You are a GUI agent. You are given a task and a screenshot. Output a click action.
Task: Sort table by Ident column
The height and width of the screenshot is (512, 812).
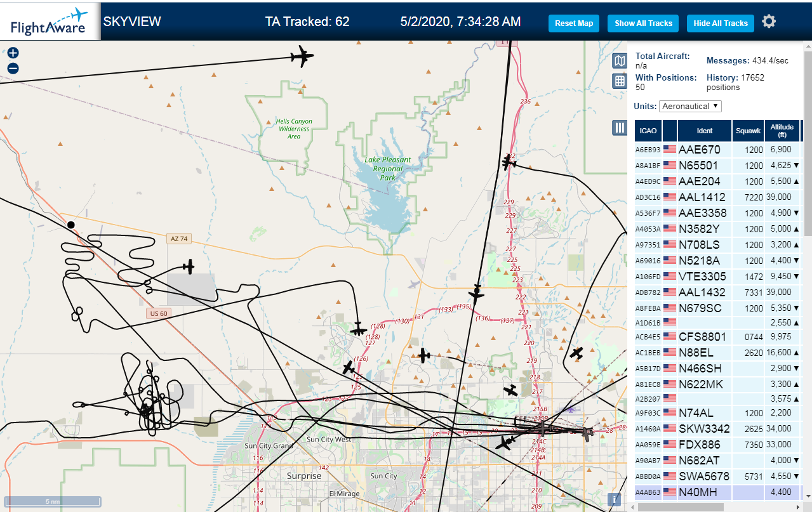pos(705,131)
